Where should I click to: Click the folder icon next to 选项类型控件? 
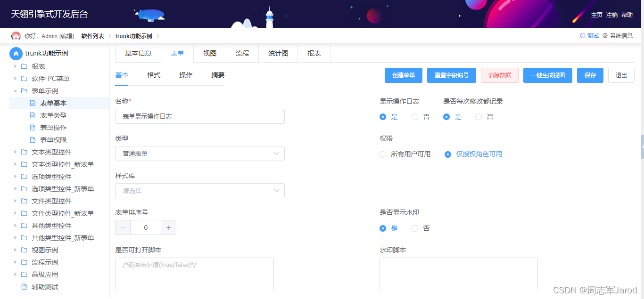(x=24, y=177)
